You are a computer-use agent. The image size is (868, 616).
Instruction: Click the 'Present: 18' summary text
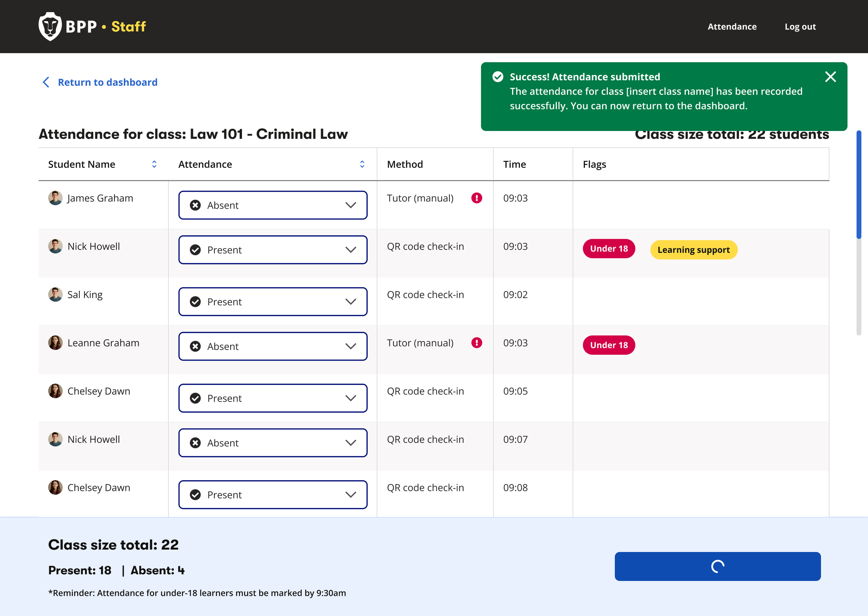80,570
